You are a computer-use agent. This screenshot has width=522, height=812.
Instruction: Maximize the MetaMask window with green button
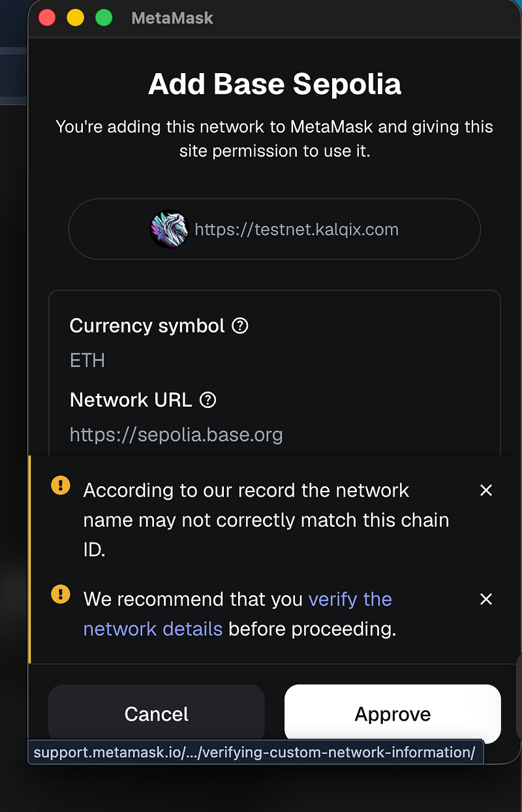click(x=104, y=18)
